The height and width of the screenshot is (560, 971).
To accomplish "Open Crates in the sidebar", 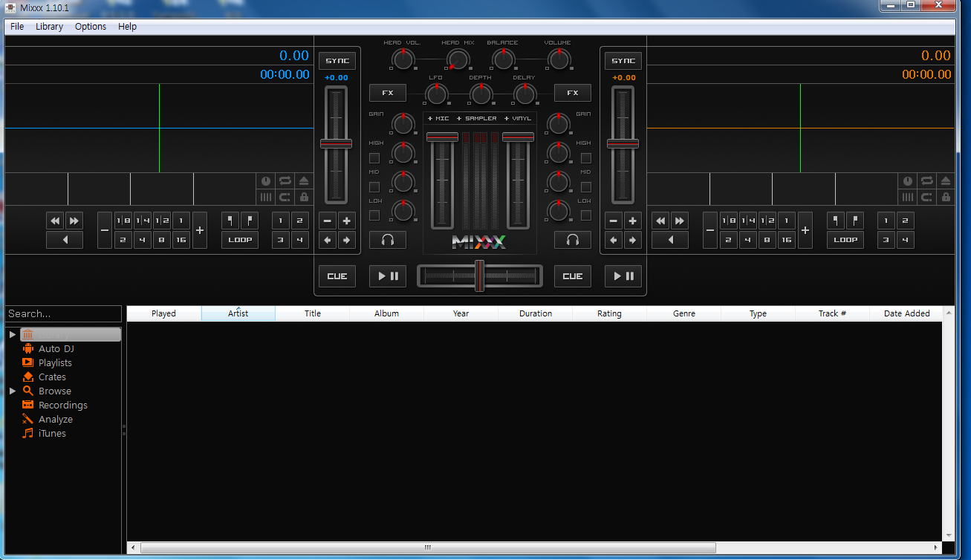I will point(52,377).
